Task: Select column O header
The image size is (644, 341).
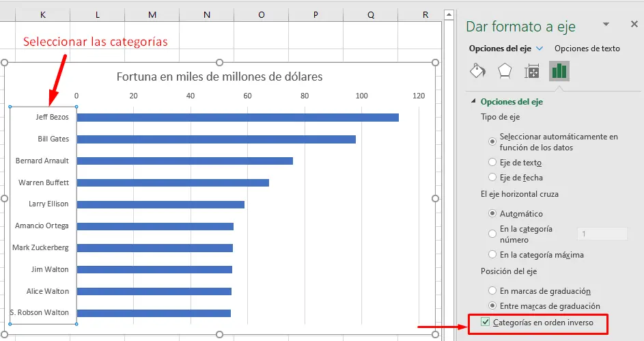Action: (x=261, y=15)
